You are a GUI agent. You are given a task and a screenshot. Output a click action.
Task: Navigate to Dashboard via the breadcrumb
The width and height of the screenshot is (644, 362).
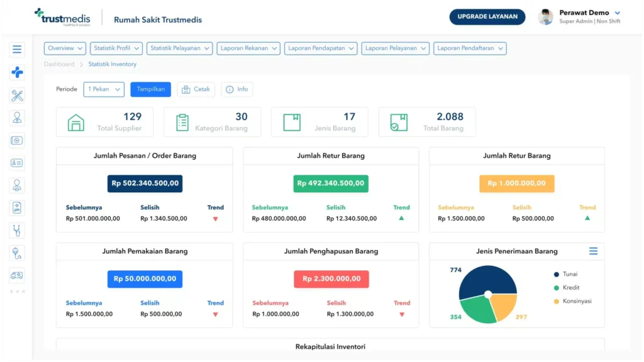click(58, 63)
